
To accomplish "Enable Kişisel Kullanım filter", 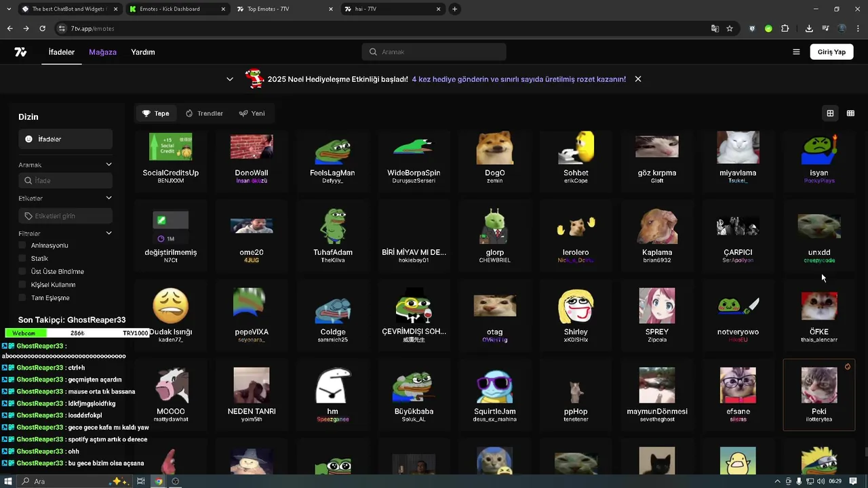I will tap(22, 285).
